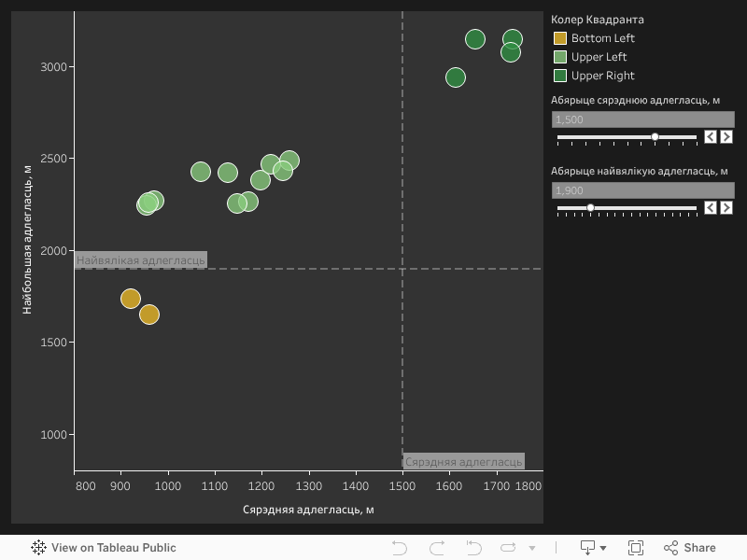Decrease average distance value with left arrow
Viewport: 747px width, 560px height.
click(711, 137)
